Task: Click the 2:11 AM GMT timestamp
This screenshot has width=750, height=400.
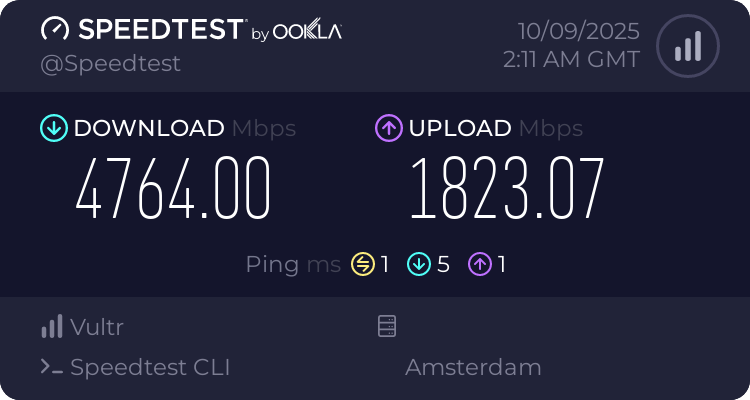Action: 571,60
